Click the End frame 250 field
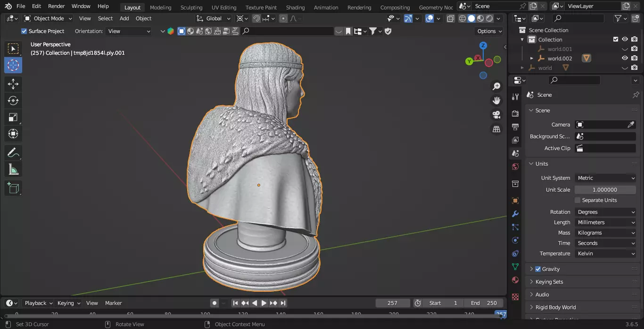This screenshot has width=644, height=329. (x=484, y=303)
